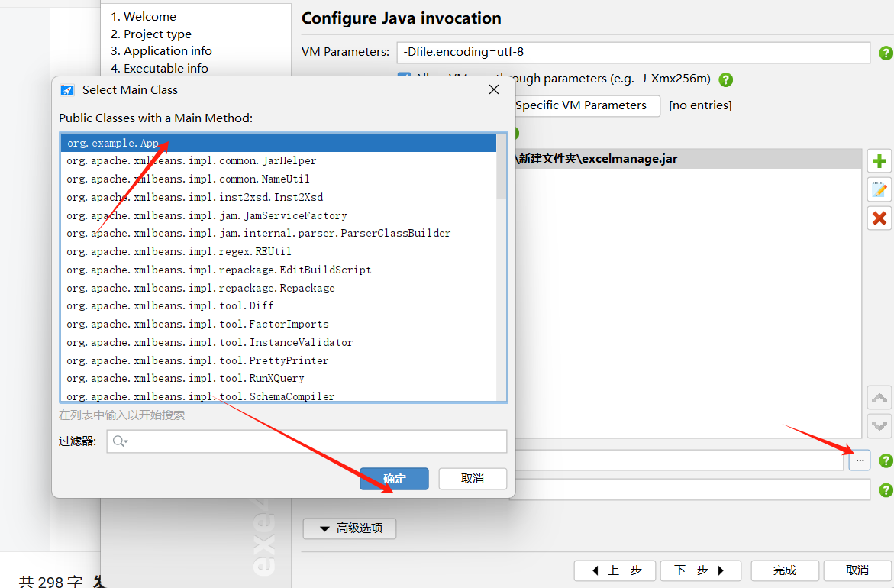Open help next to main class browse button

(x=886, y=460)
